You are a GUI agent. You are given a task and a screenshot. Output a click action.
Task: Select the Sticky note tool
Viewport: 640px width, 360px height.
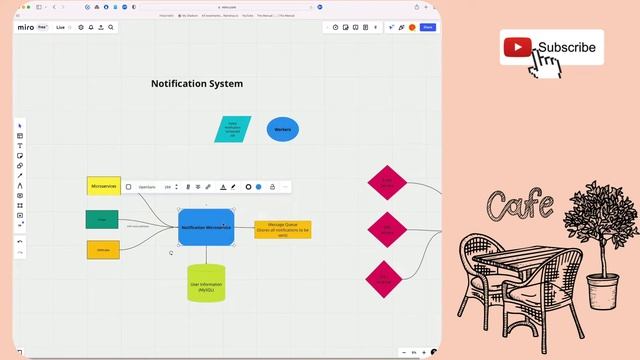click(x=20, y=156)
